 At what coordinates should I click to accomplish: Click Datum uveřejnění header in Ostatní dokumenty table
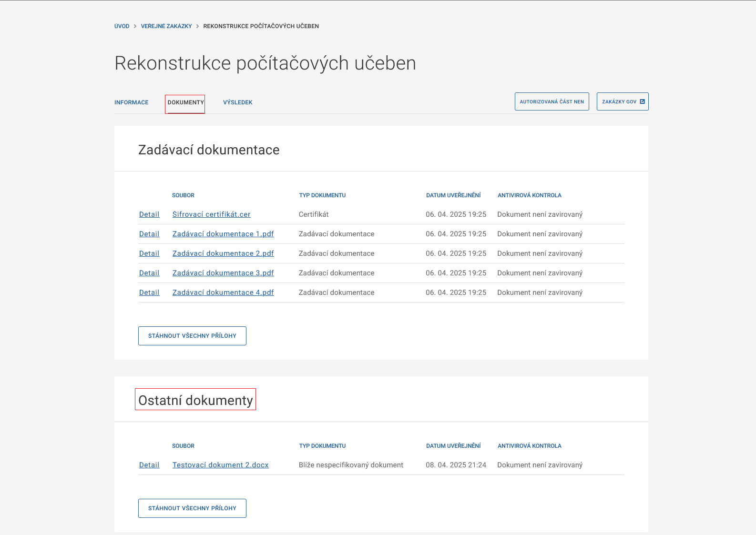pyautogui.click(x=453, y=446)
